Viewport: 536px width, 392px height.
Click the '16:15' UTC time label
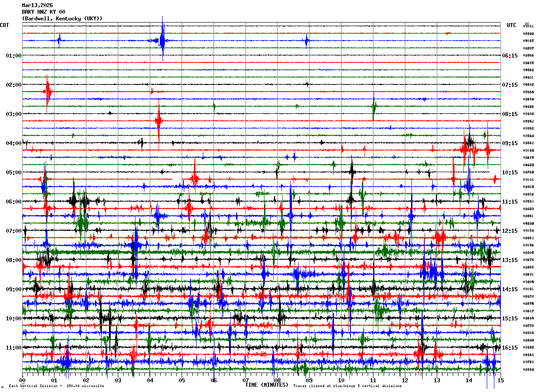510,348
